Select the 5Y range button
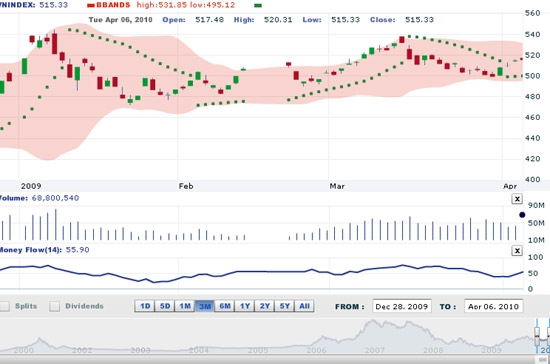 284,306
